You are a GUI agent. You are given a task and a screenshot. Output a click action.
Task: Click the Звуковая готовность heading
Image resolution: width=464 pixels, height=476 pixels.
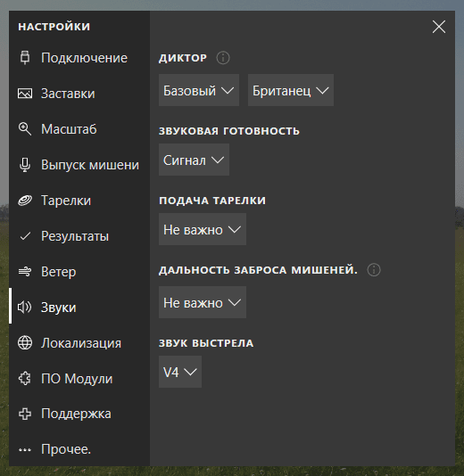pyautogui.click(x=229, y=131)
